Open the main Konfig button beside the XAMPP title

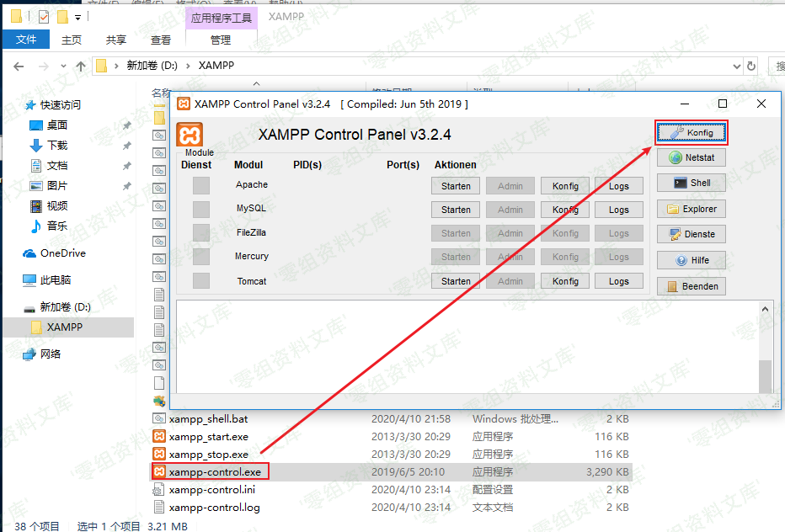[x=692, y=133]
